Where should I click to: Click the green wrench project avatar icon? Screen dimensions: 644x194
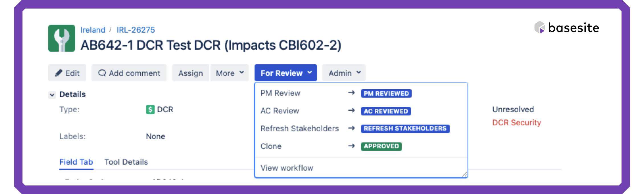coord(61,38)
